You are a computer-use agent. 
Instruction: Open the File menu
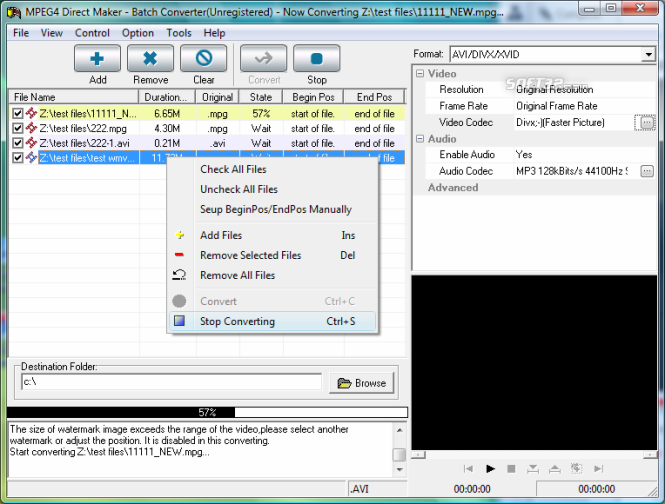click(21, 33)
